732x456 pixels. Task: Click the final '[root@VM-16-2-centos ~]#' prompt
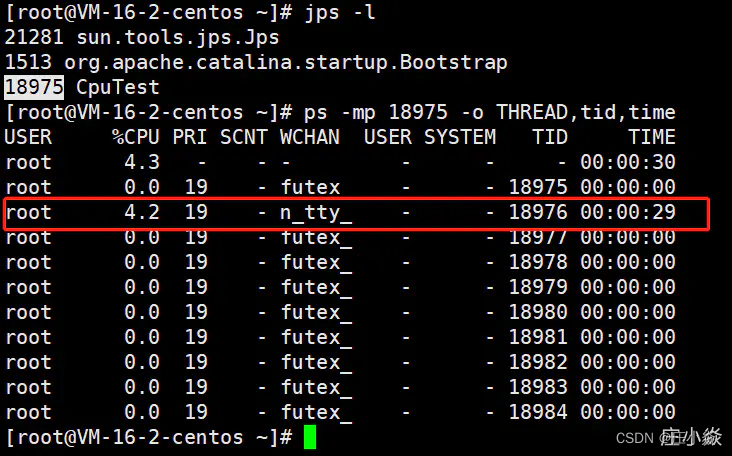(148, 438)
